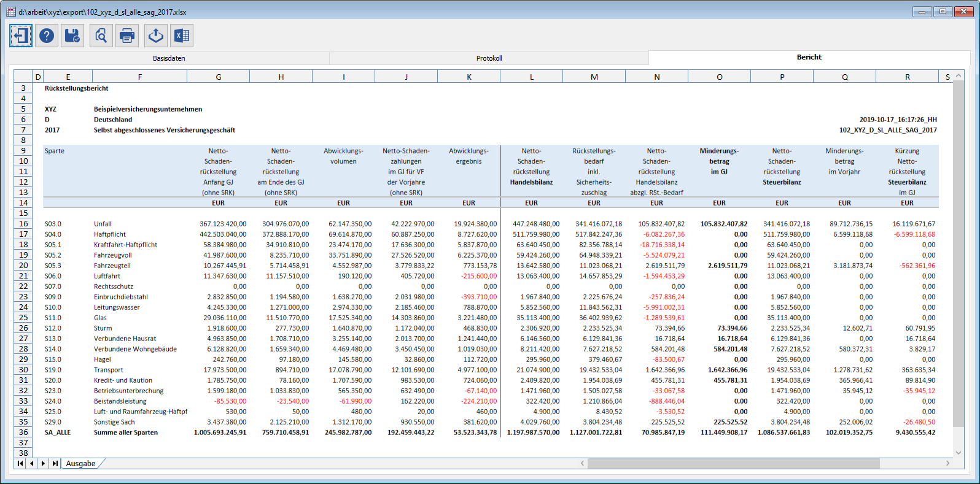Click the 'Abwicklungs-ergebnis' column heading
The width and height of the screenshot is (980, 484).
(469, 156)
